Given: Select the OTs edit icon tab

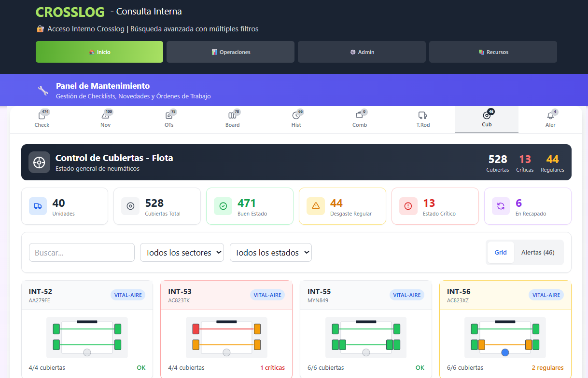Looking at the screenshot, I should tap(168, 116).
